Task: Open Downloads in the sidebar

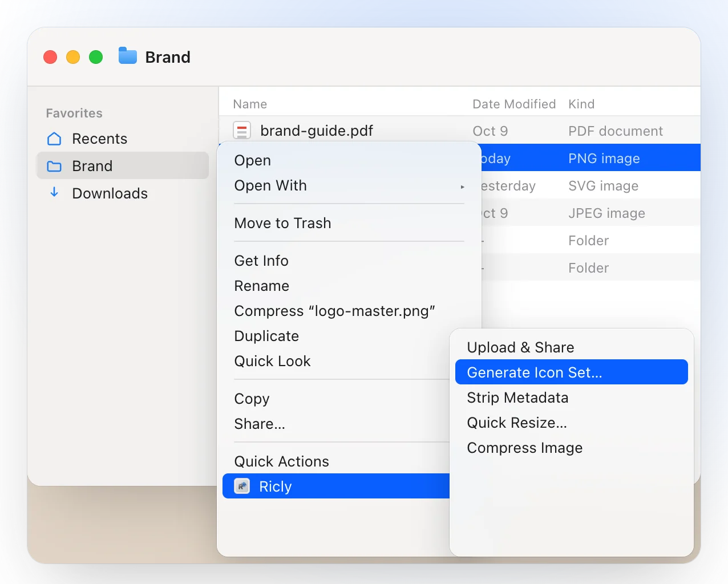Action: click(x=123, y=193)
